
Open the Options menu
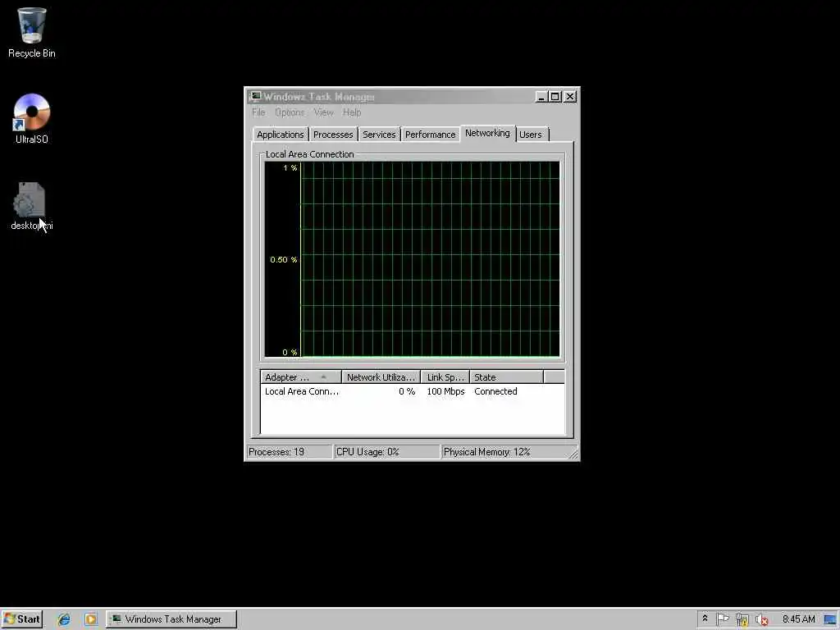(290, 112)
